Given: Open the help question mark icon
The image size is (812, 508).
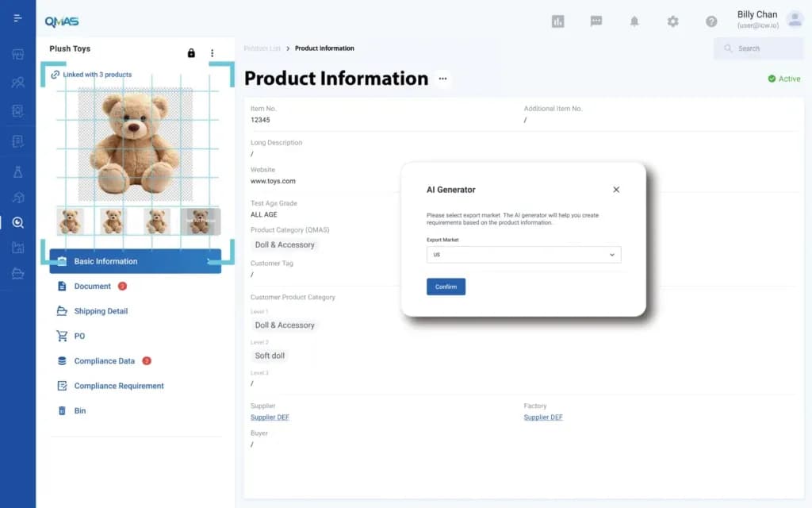Looking at the screenshot, I should [x=711, y=21].
